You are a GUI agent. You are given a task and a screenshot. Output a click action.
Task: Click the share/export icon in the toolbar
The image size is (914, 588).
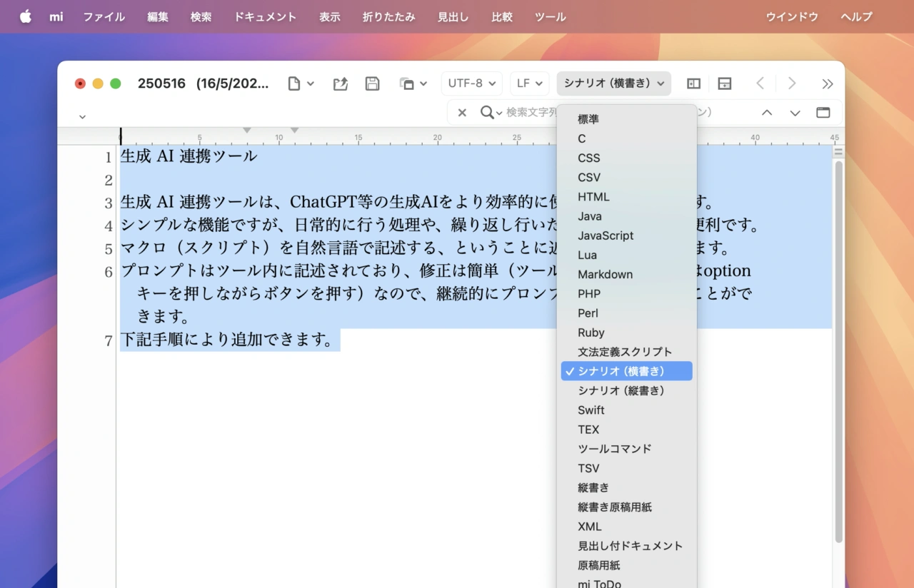(341, 83)
